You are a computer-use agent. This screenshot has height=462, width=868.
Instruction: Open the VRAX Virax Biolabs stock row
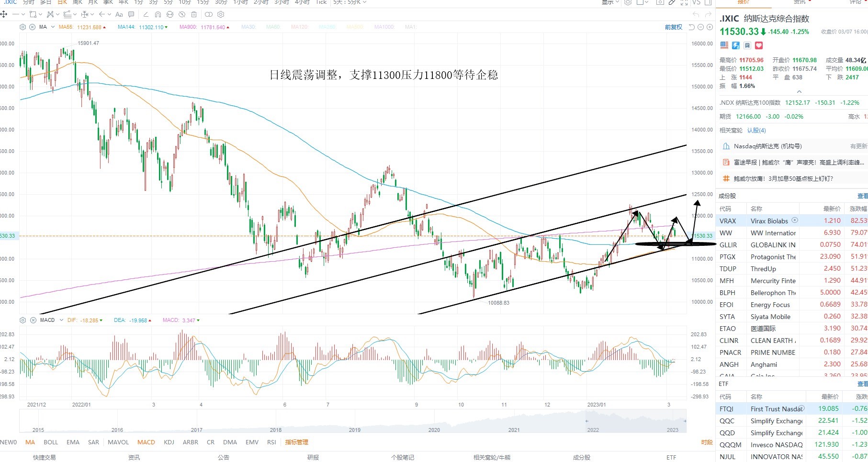point(792,220)
